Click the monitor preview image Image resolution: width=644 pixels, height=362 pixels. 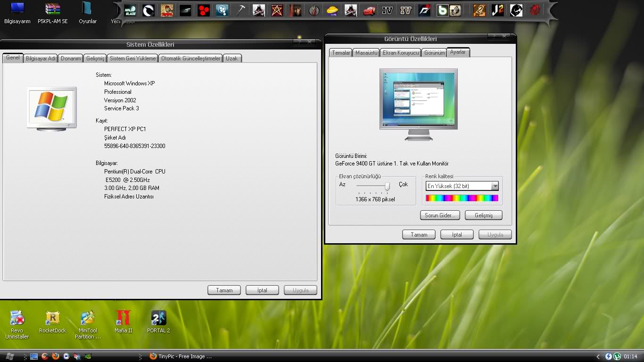coord(419,105)
